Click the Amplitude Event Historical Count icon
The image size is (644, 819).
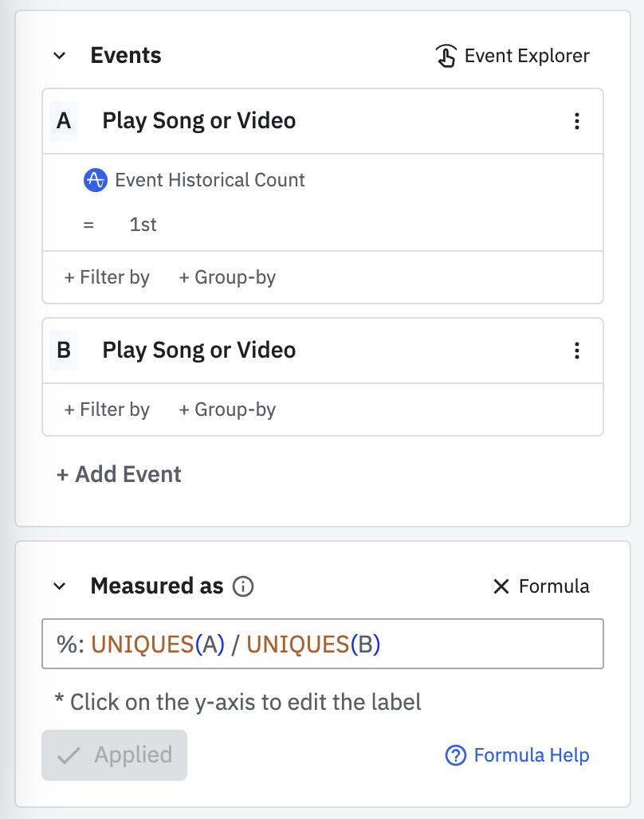pos(95,180)
